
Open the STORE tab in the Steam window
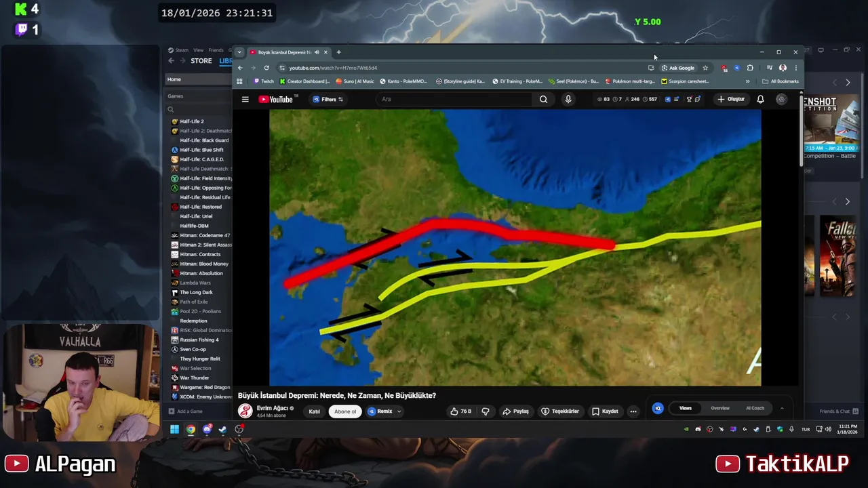(201, 61)
